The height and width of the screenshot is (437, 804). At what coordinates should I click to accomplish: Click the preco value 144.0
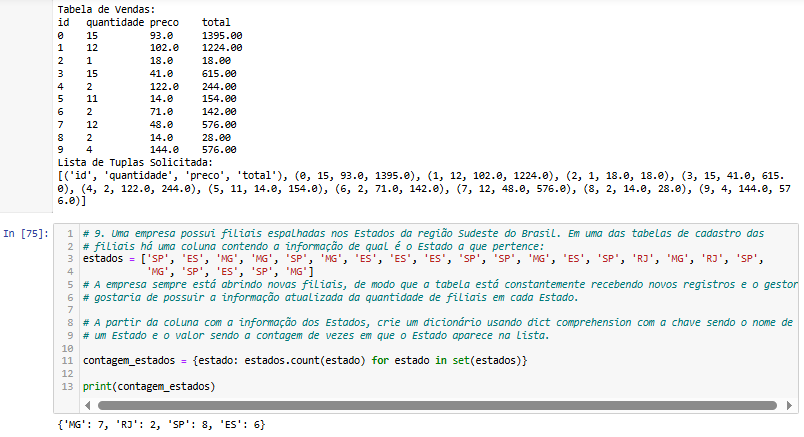pyautogui.click(x=164, y=150)
